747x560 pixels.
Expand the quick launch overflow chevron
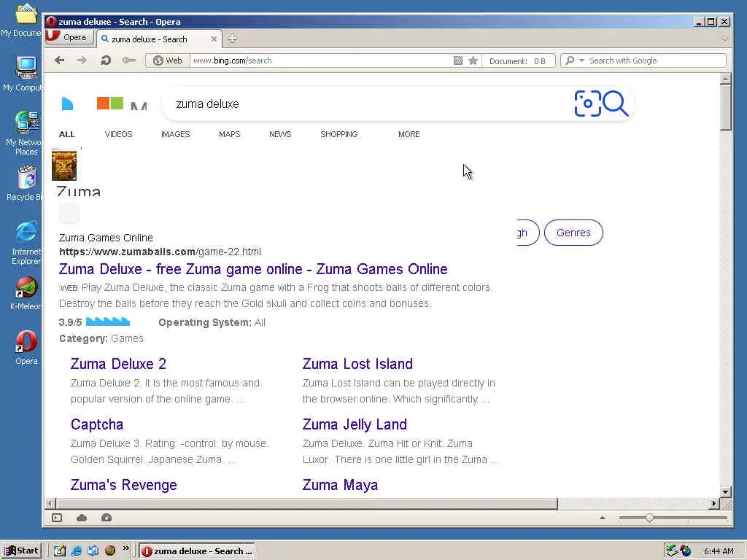tap(125, 548)
